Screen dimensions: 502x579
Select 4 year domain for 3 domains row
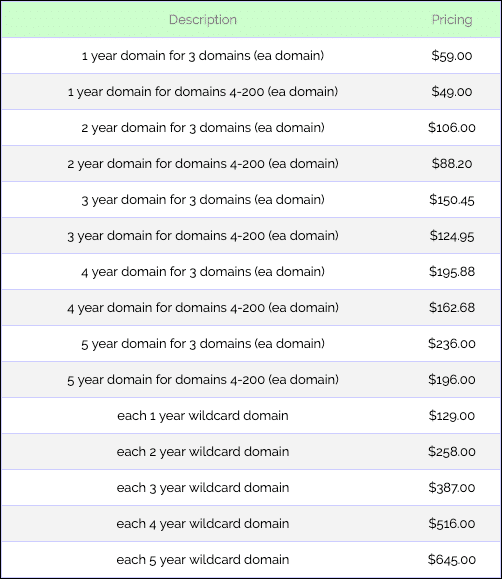[251, 272]
